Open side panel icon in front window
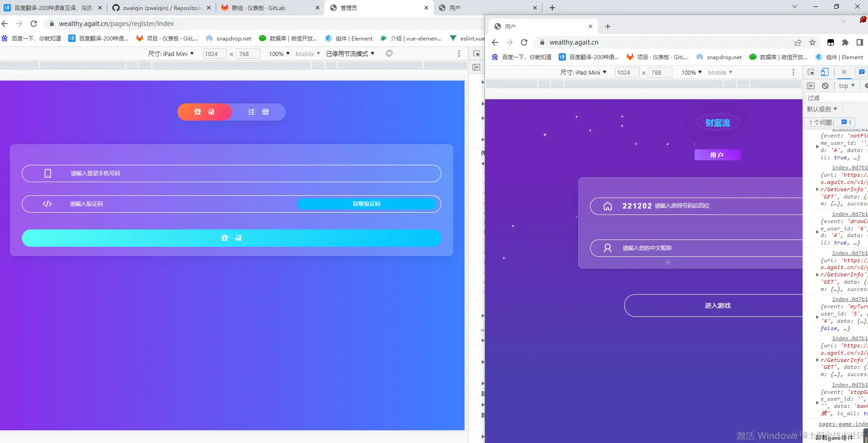This screenshot has height=443, width=868. (859, 42)
